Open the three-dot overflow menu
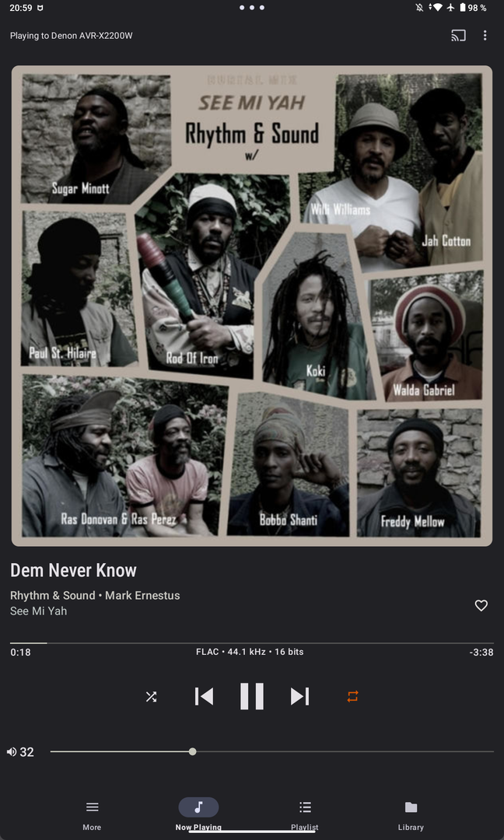 tap(485, 36)
